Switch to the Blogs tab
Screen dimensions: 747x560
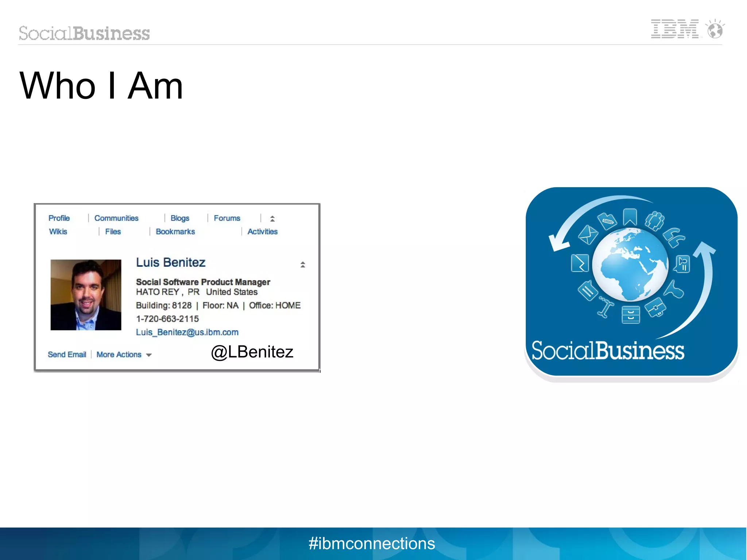tap(180, 218)
